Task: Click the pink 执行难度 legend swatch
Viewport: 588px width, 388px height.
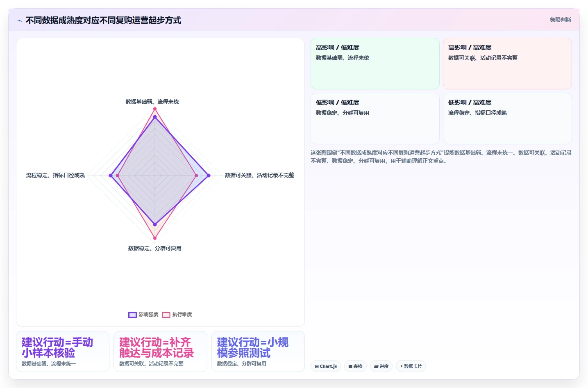Action: (166, 315)
